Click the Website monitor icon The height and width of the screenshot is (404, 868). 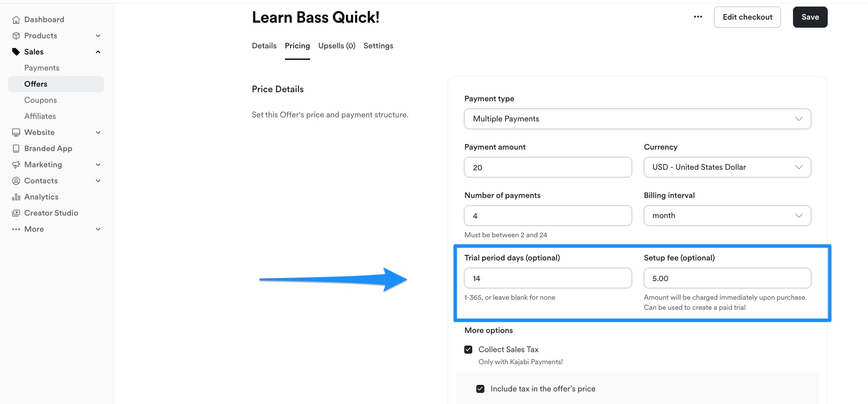click(x=16, y=132)
